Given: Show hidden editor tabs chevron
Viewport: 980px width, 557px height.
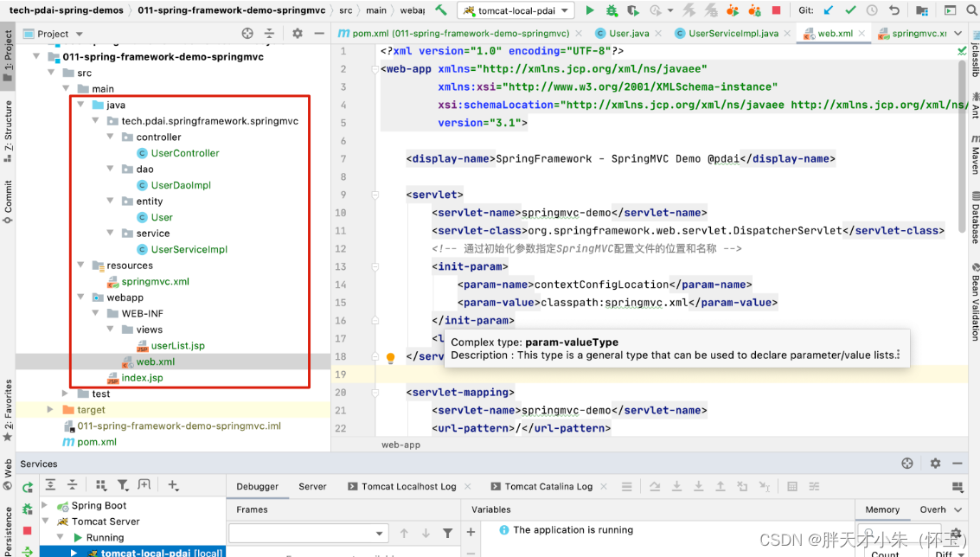Looking at the screenshot, I should click(x=958, y=34).
